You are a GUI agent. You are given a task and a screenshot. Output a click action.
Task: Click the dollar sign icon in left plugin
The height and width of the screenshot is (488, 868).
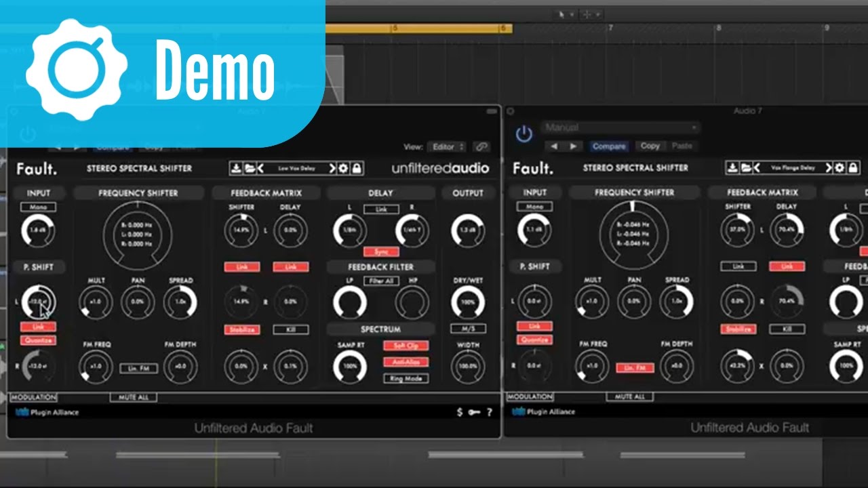(x=460, y=411)
